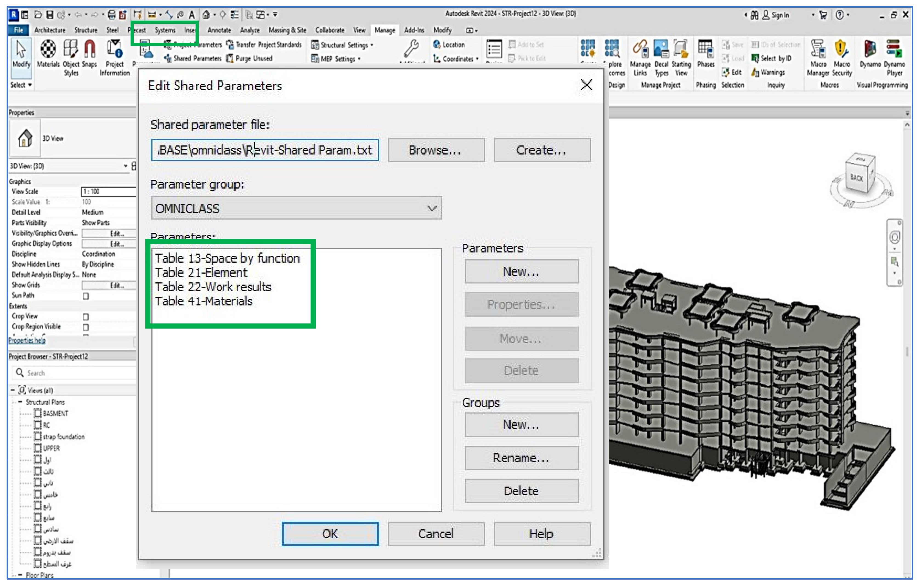
Task: Click the Browse button
Action: (436, 150)
